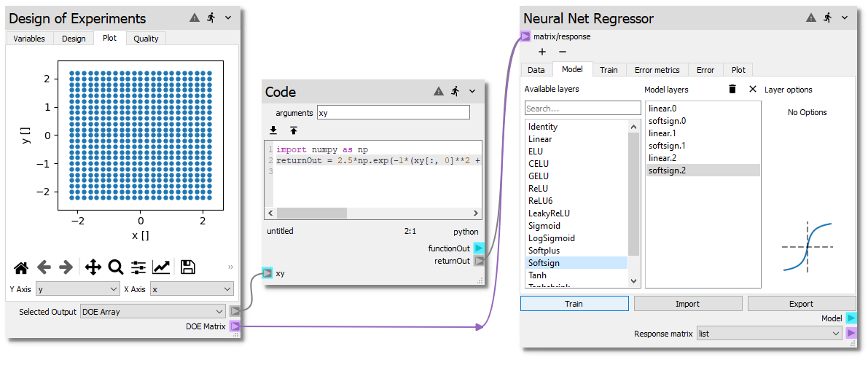The width and height of the screenshot is (868, 365).
Task: Open the Configure subplots sliders icon
Action: 138,267
